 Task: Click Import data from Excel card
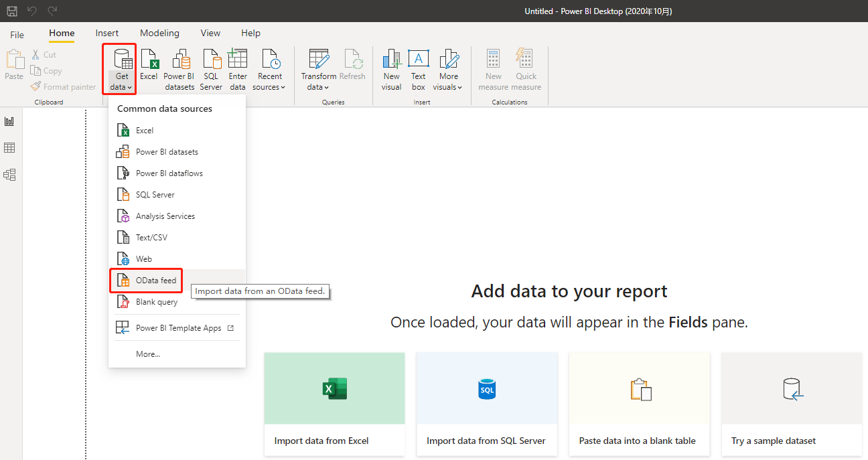coord(335,404)
